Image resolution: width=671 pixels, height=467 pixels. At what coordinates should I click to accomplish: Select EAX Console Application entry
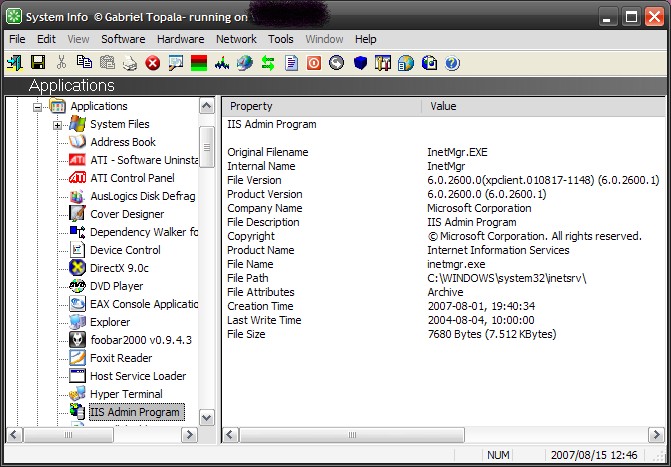tap(144, 304)
